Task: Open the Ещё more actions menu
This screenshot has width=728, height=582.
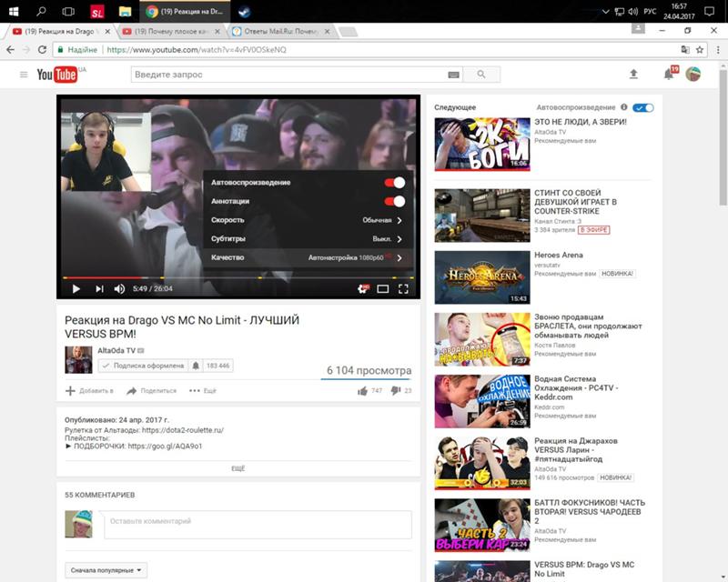Action: 203,391
